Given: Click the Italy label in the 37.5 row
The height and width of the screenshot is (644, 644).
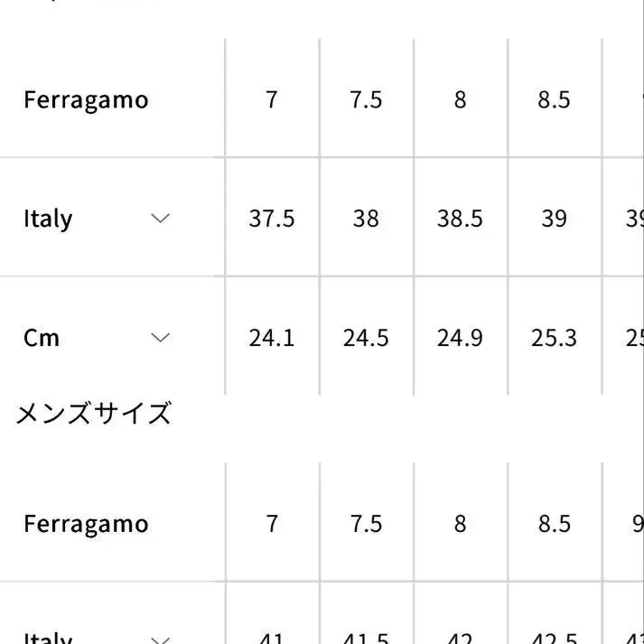Looking at the screenshot, I should point(48,219).
